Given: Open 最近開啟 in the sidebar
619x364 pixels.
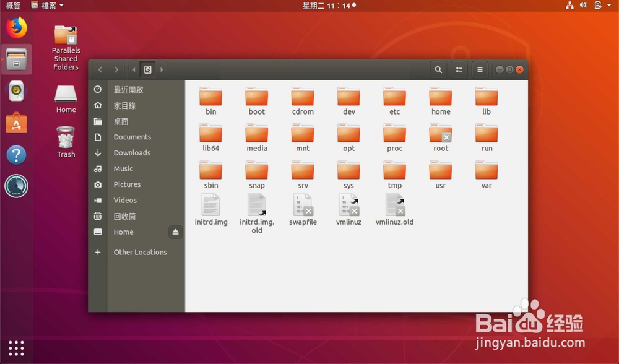Looking at the screenshot, I should pos(137,90).
